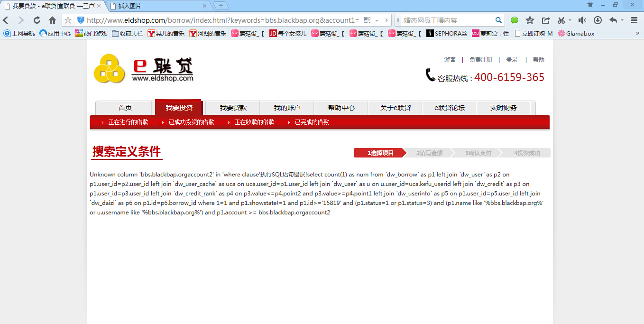644x324 pixels.
Task: Open the e联贷论坛 navigation tab
Action: 449,108
